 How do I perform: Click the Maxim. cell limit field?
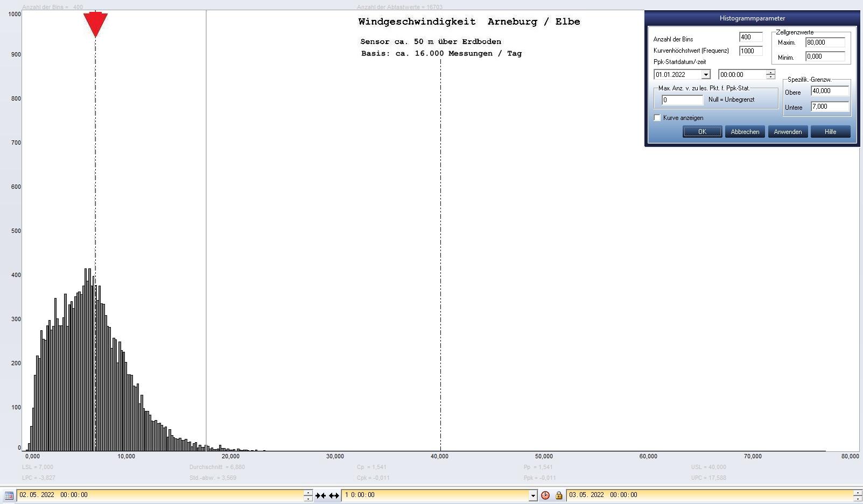pyautogui.click(x=825, y=42)
